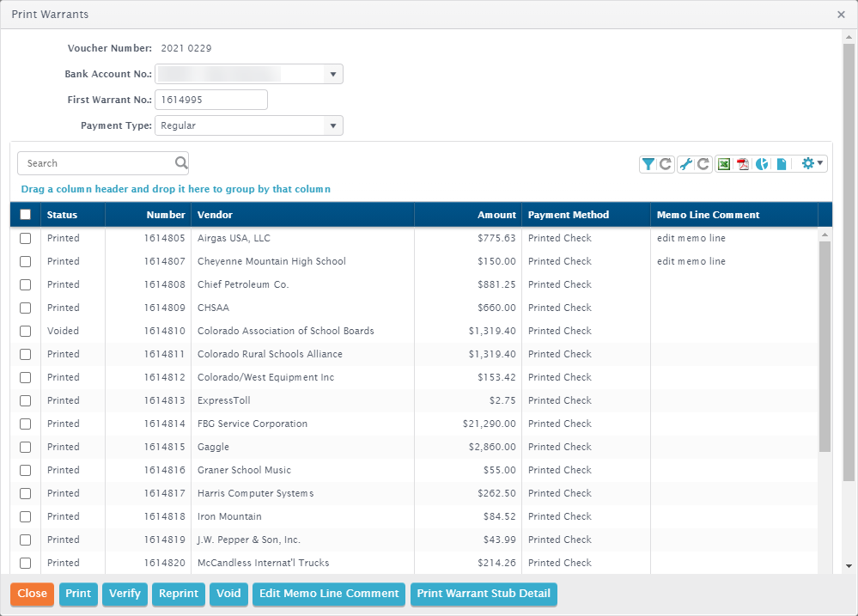Toggle the select-all checkbox in the header
This screenshot has width=858, height=616.
click(x=25, y=215)
